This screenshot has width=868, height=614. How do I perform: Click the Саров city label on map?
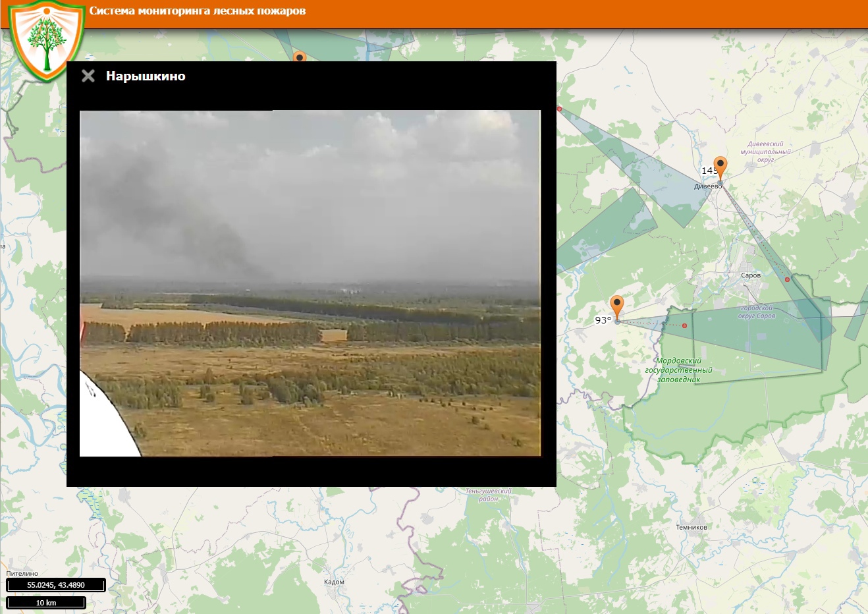[x=750, y=275]
